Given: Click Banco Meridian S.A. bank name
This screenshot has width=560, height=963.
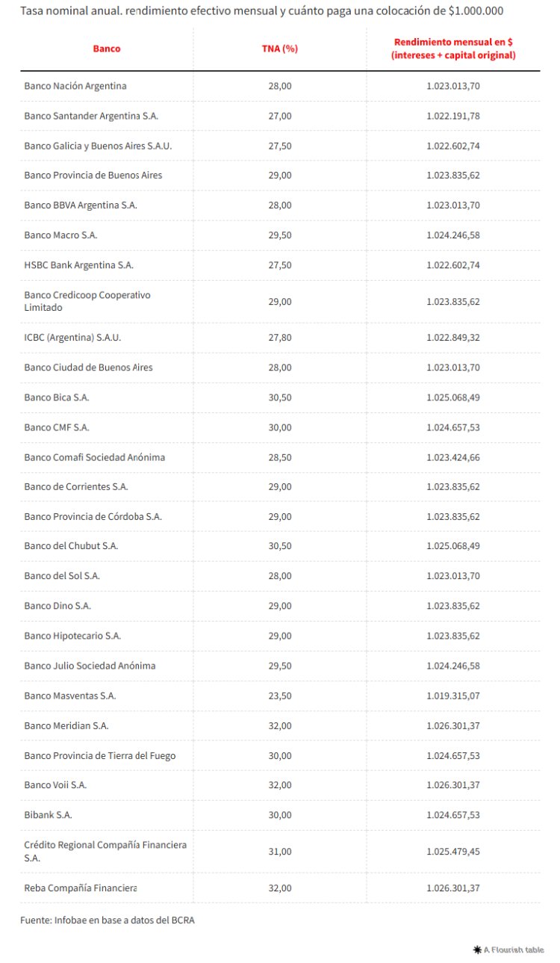Looking at the screenshot, I should point(66,725).
